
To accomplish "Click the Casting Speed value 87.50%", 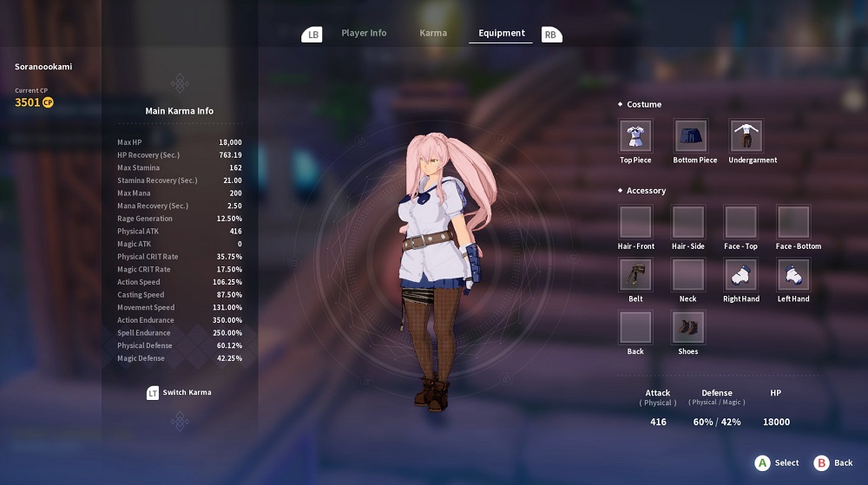I will pyautogui.click(x=229, y=295).
